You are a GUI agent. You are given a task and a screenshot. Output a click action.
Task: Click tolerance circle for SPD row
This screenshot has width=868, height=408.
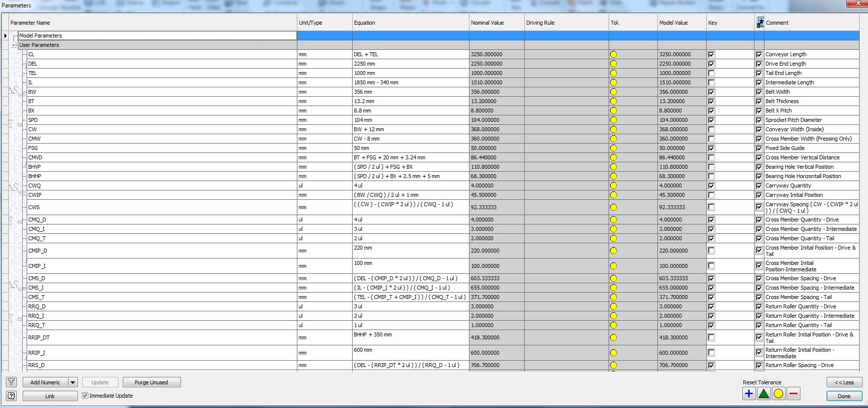614,120
